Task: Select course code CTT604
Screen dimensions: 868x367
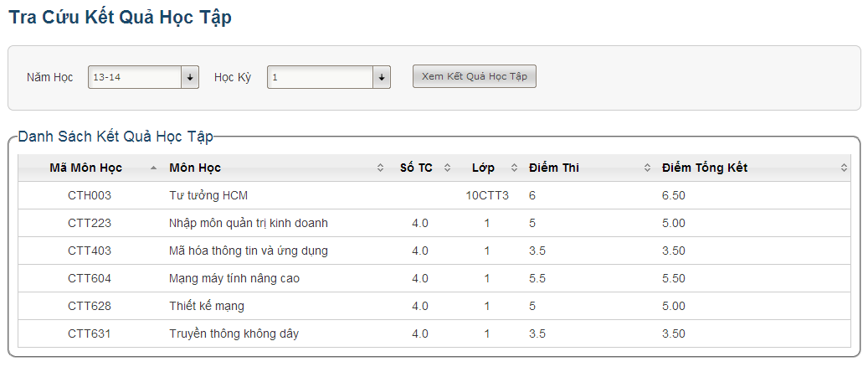Action: pyautogui.click(x=90, y=278)
